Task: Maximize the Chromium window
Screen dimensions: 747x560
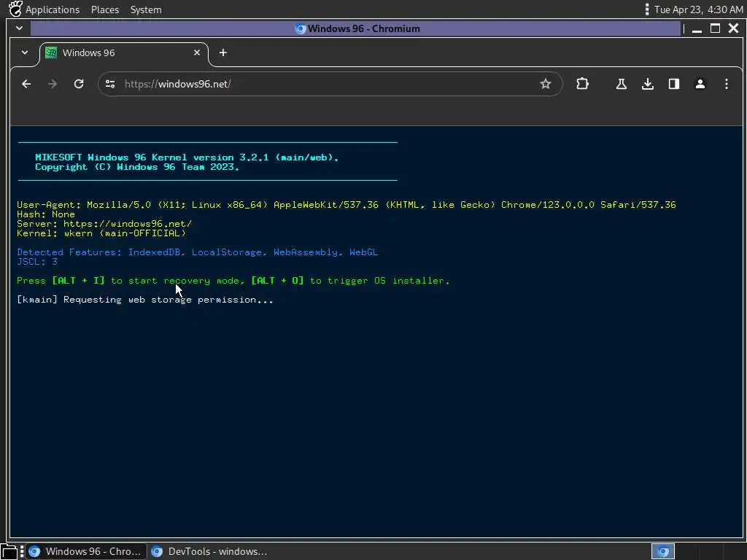Action: (x=715, y=28)
